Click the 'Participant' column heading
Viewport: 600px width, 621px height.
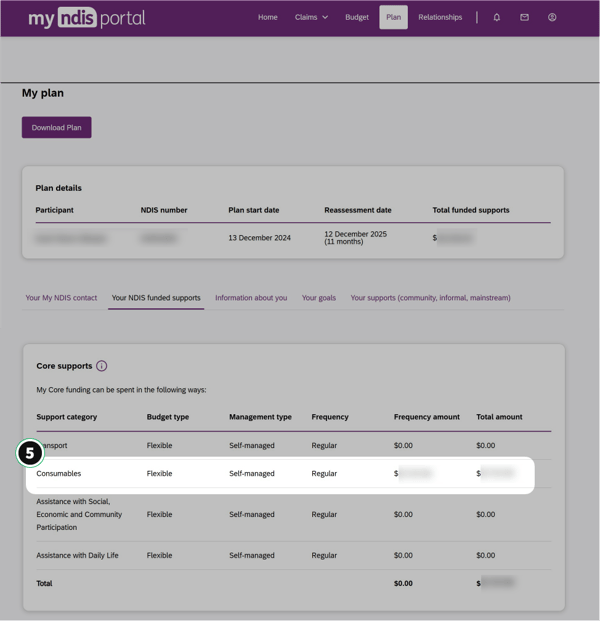(x=55, y=210)
